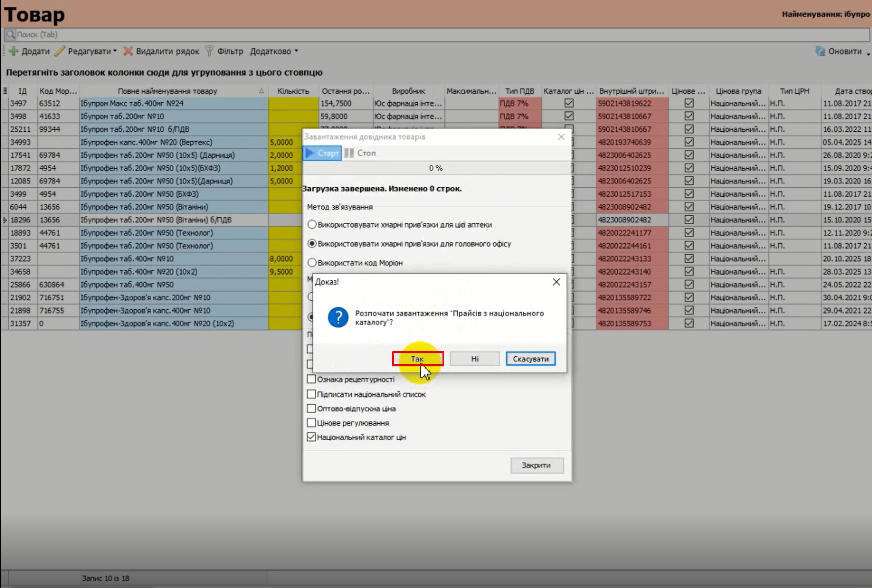Click the Фільтр funnel icon
Viewport: 872px width, 588px height.
[x=210, y=51]
